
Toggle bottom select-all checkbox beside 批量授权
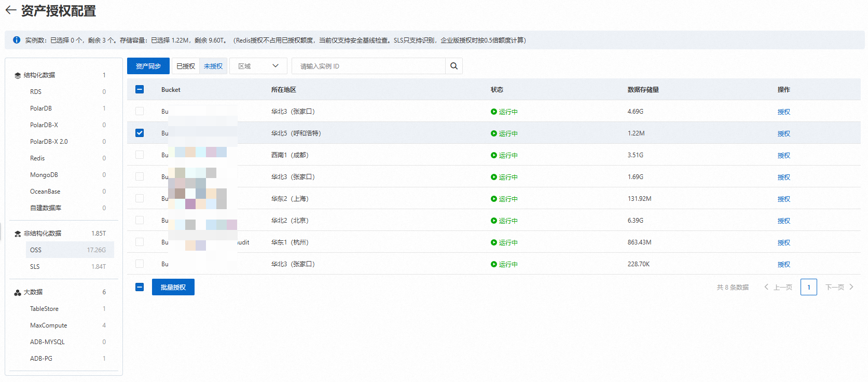coord(140,287)
